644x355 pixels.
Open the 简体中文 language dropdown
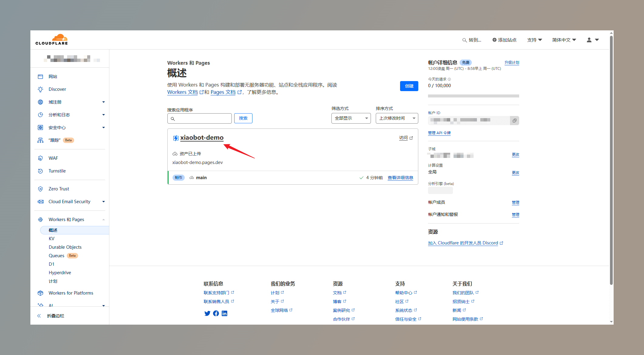coord(564,40)
